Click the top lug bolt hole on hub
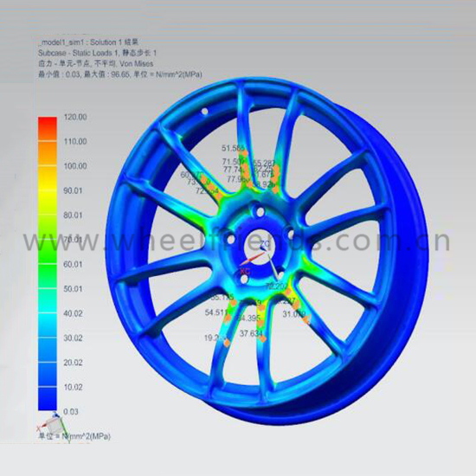The width and height of the screenshot is (476, 476). pyautogui.click(x=261, y=211)
